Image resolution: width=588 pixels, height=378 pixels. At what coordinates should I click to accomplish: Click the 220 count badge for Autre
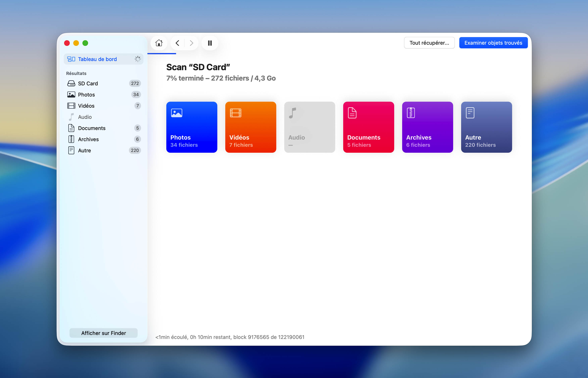point(135,151)
